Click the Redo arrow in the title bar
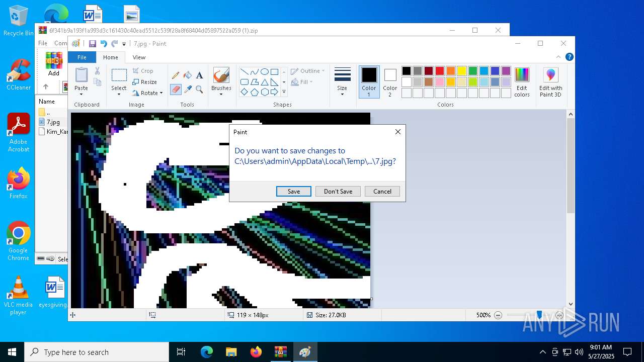The height and width of the screenshot is (362, 644). click(115, 44)
